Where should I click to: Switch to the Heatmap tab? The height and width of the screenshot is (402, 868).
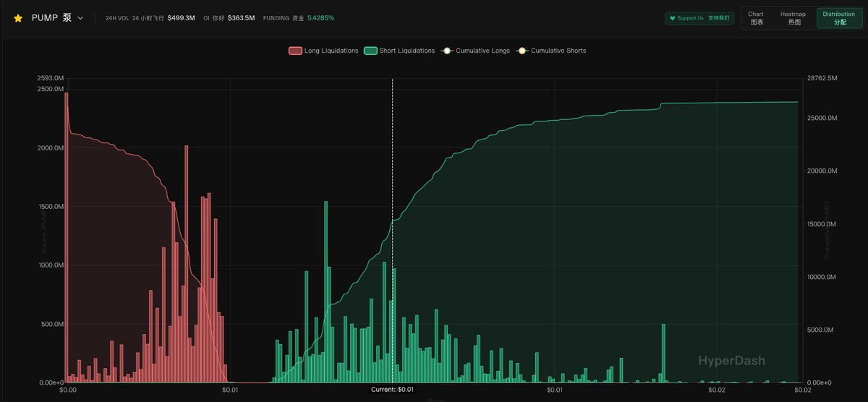click(x=793, y=18)
